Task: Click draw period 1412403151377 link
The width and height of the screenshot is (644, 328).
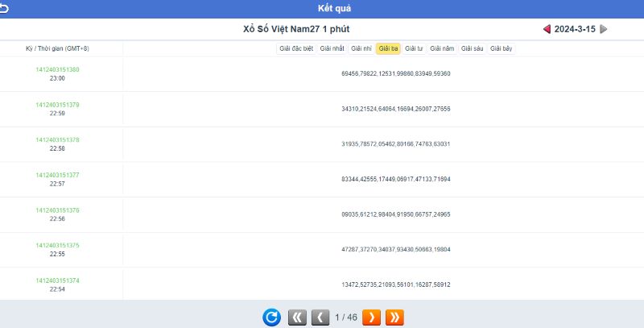Action: 57,175
